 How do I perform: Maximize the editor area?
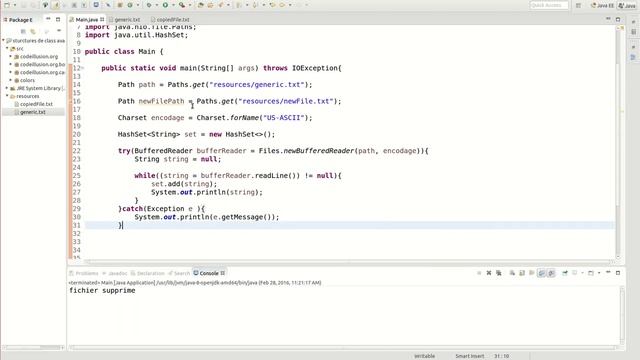[618, 19]
